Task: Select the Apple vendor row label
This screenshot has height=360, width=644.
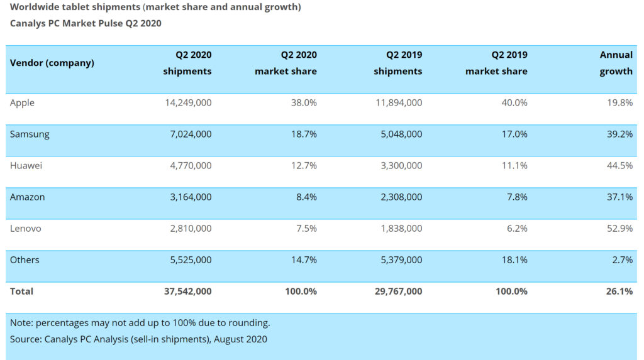Action: (x=23, y=102)
